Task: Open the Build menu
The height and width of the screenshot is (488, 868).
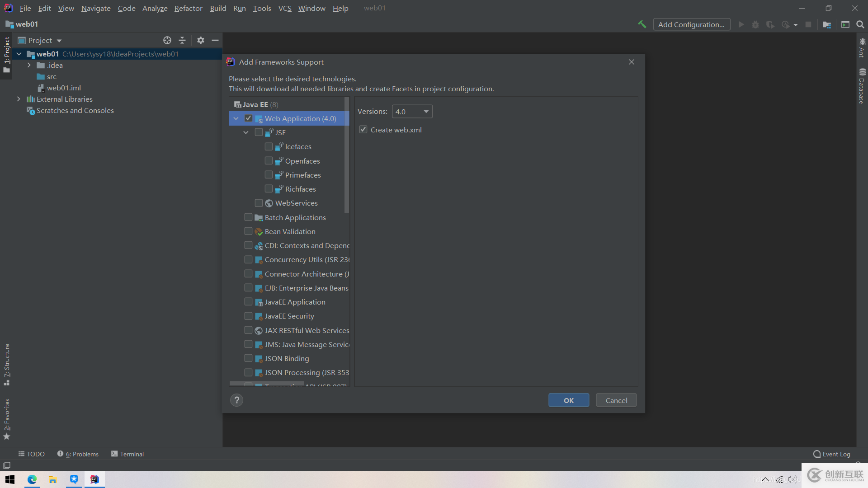Action: tap(218, 8)
